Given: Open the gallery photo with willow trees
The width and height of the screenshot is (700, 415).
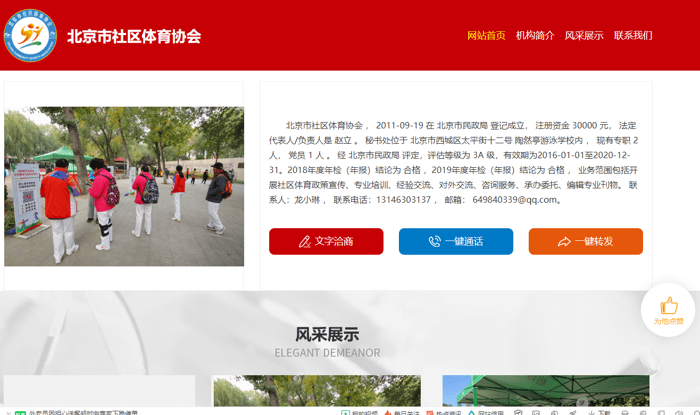Looking at the screenshot, I should pos(316,390).
